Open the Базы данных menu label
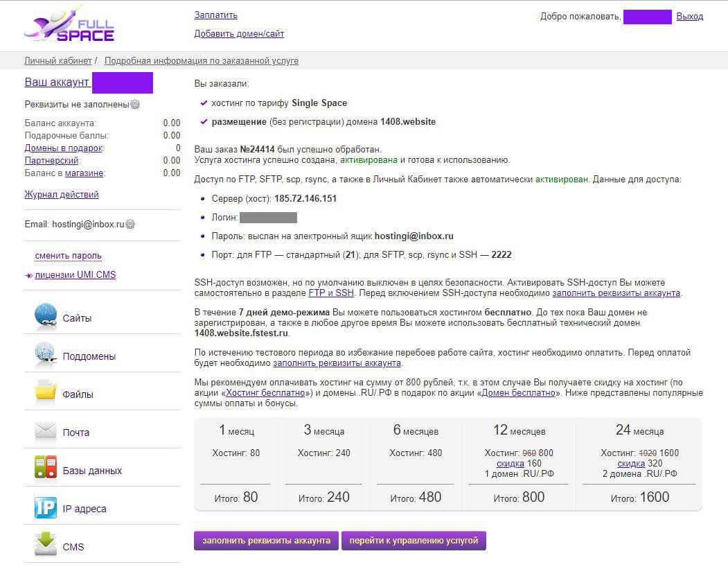 92,471
